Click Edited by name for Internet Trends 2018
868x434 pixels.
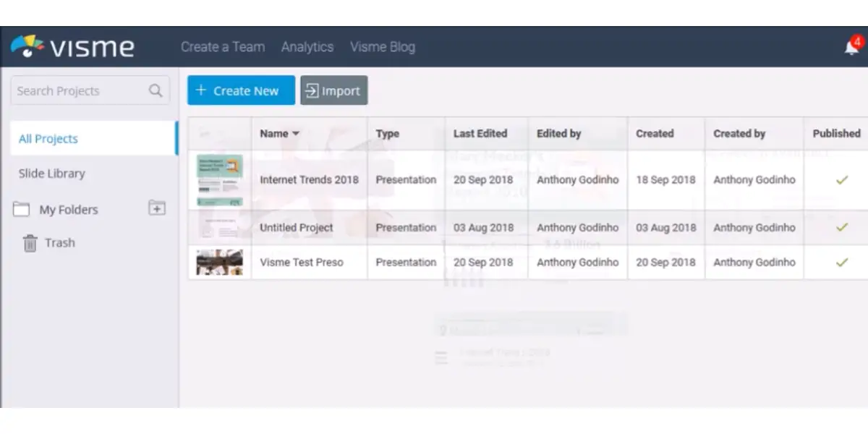tap(578, 179)
